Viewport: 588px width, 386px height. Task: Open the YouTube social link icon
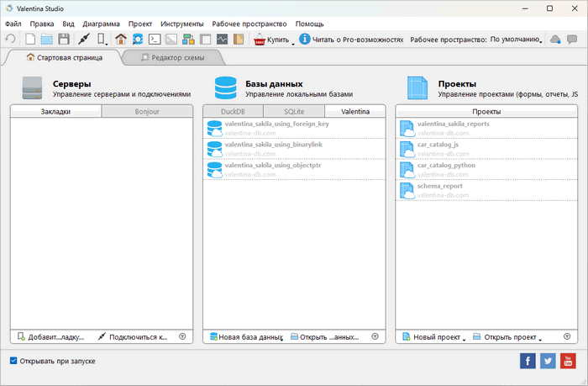(x=568, y=361)
